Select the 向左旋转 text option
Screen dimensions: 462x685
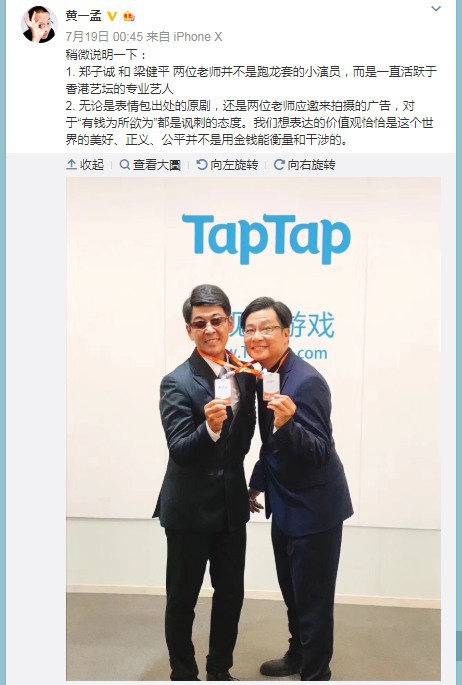click(x=234, y=165)
